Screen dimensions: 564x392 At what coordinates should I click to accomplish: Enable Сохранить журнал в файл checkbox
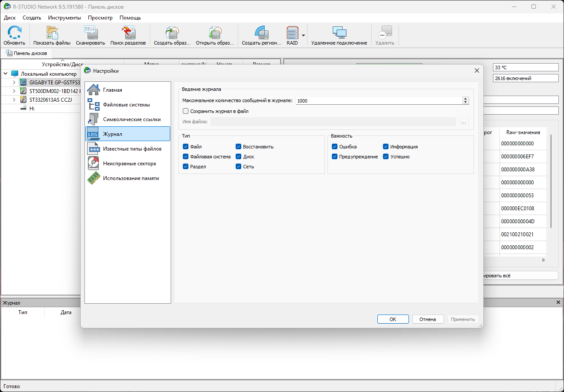click(186, 111)
